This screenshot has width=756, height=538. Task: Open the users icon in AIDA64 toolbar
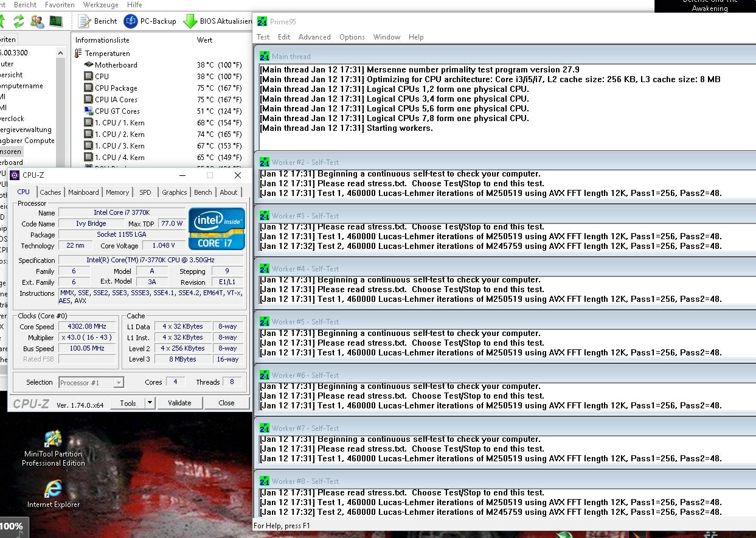37,21
